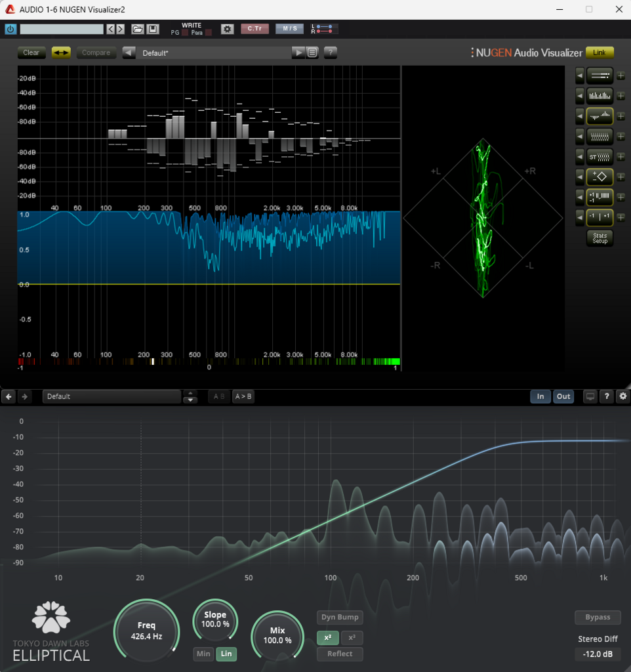The height and width of the screenshot is (672, 631).
Task: Toggle the C.Tr button
Action: (254, 29)
